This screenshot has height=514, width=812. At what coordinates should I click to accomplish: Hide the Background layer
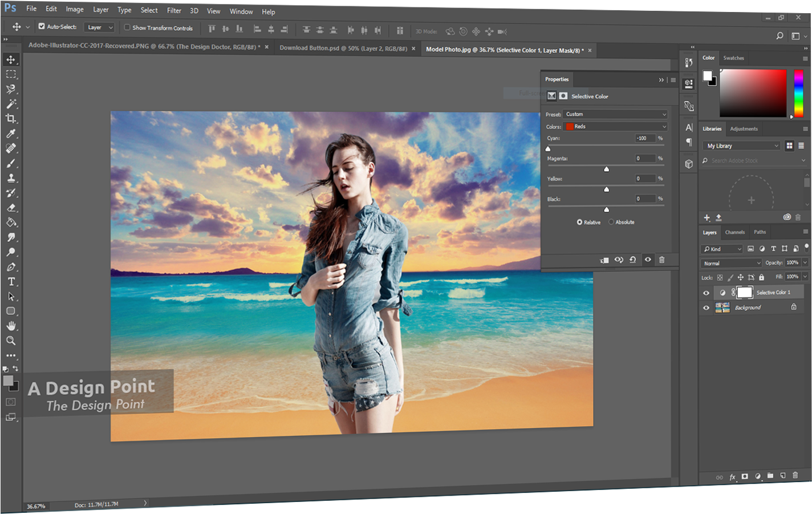click(706, 307)
